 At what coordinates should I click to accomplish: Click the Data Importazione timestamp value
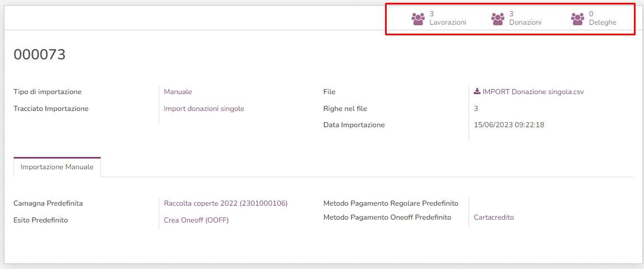[x=509, y=125]
